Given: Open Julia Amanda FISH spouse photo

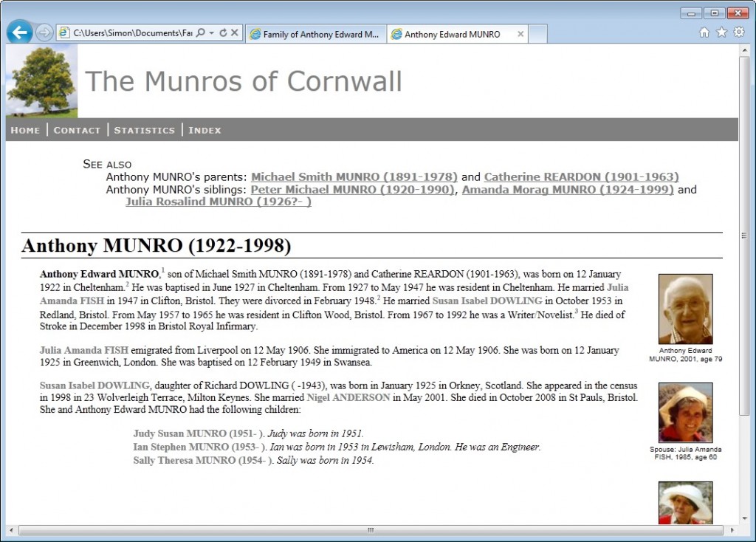Looking at the screenshot, I should click(x=686, y=413).
